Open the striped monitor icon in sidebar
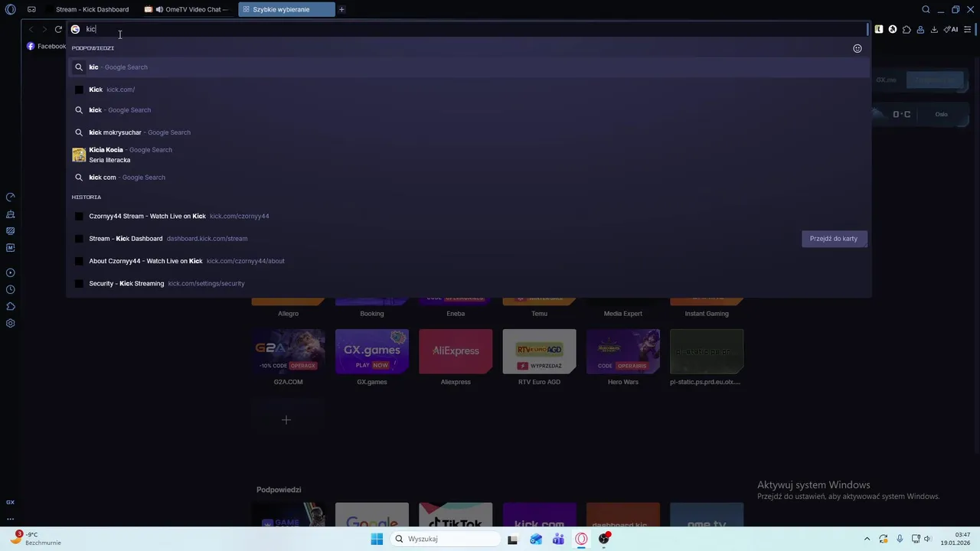This screenshot has height=551, width=980. click(11, 230)
